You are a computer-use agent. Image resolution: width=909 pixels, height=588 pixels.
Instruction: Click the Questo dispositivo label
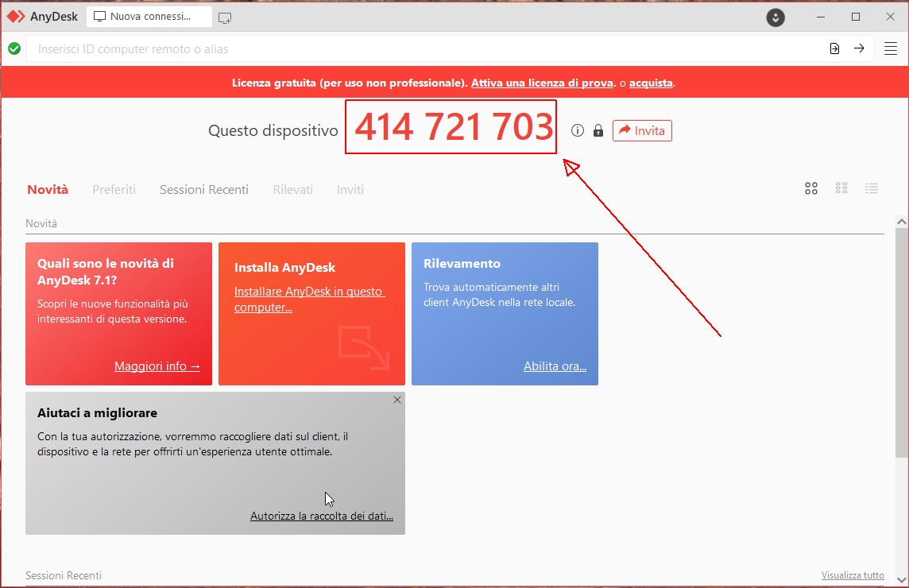(x=273, y=130)
